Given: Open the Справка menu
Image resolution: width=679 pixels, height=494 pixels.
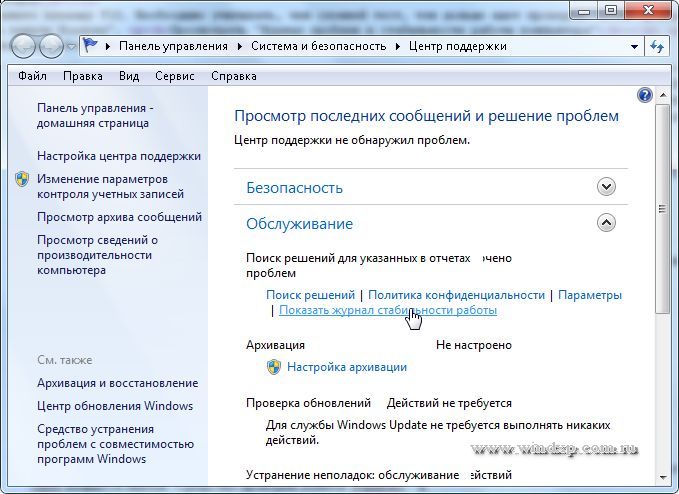Looking at the screenshot, I should (x=234, y=76).
